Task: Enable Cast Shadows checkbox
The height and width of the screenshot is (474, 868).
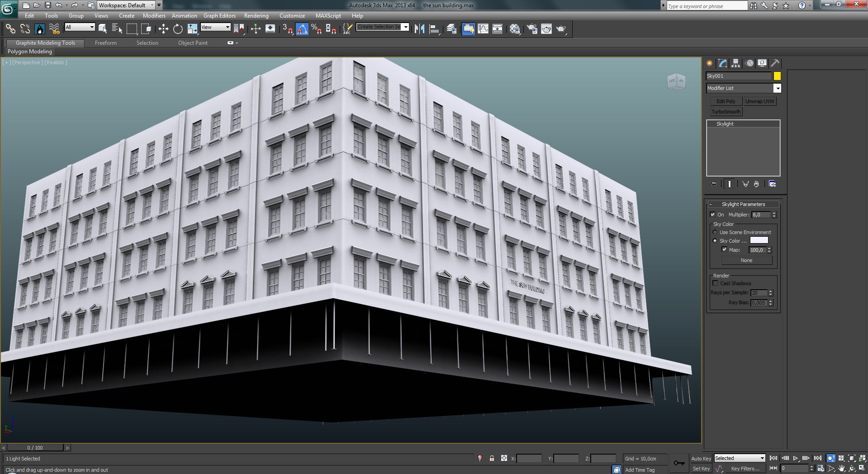Action: (x=715, y=283)
